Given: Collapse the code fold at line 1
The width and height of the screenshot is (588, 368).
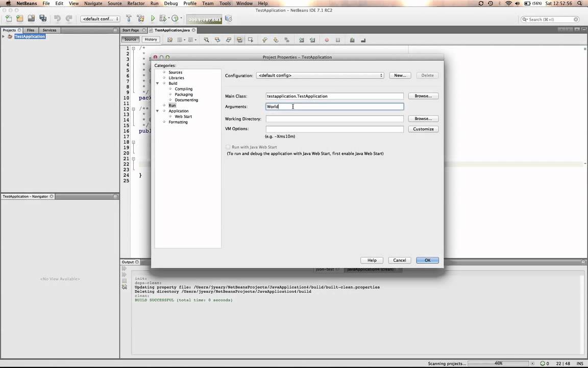Looking at the screenshot, I should point(134,49).
